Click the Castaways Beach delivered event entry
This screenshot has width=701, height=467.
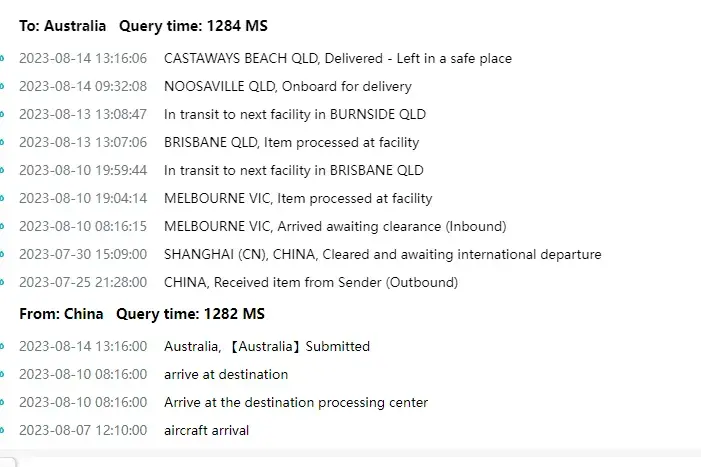[x=337, y=58]
